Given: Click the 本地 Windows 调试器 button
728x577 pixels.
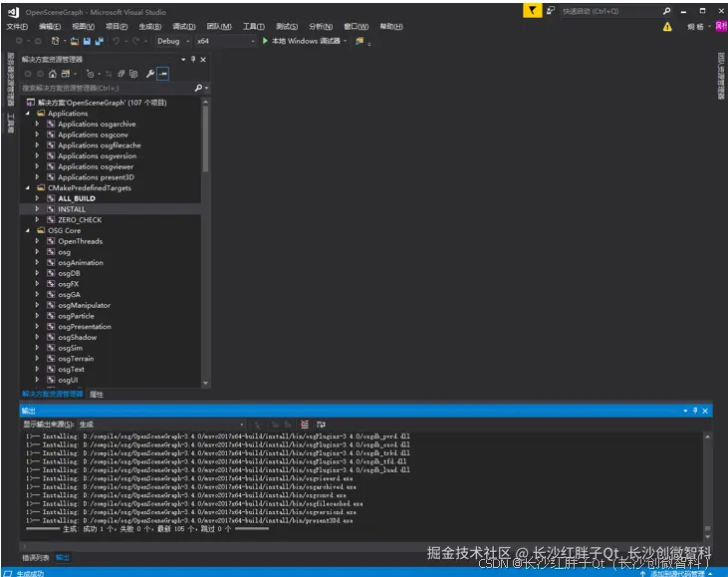Looking at the screenshot, I should (x=304, y=41).
